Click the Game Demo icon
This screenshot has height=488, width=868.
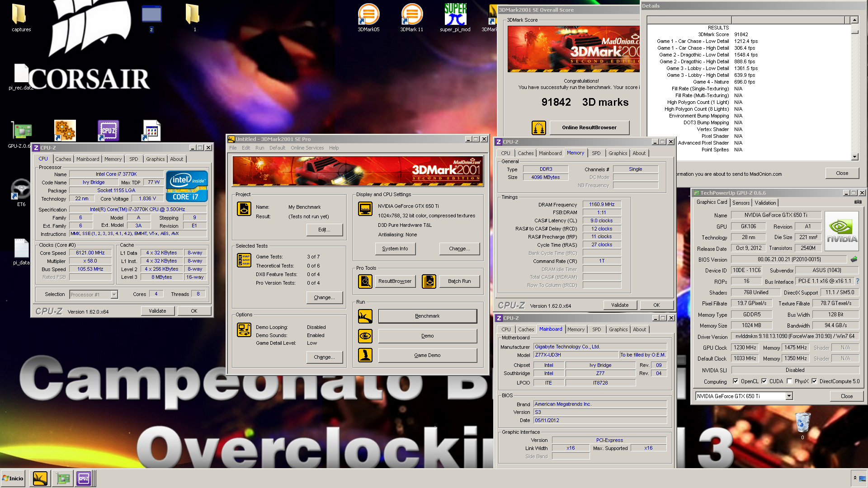pyautogui.click(x=365, y=355)
